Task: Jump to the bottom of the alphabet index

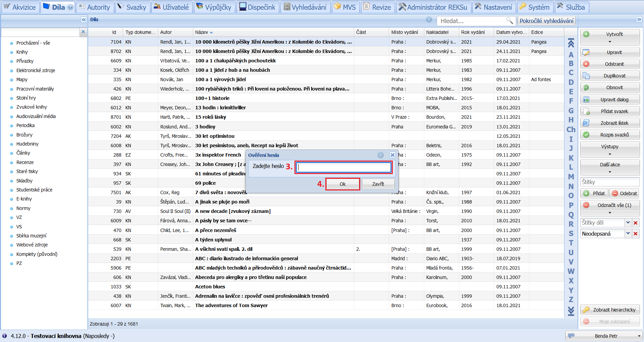Action: (x=571, y=311)
